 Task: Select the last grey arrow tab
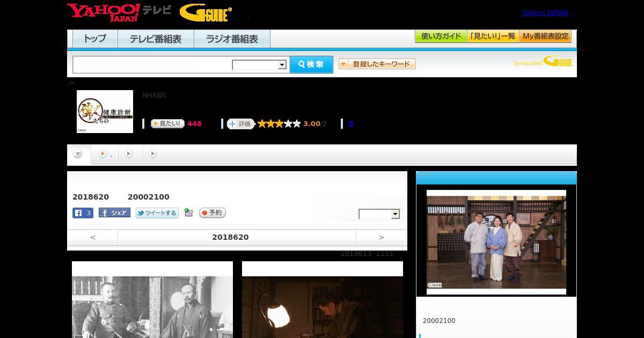(x=153, y=154)
